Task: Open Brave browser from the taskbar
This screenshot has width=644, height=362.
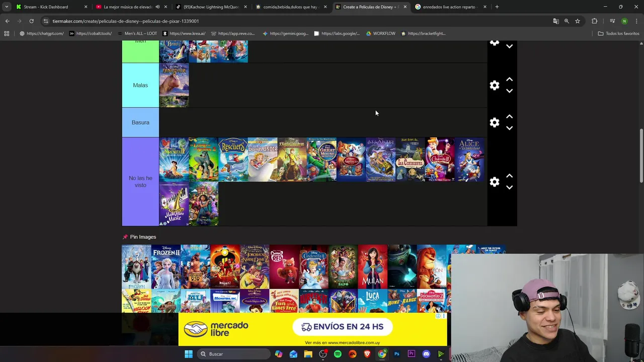Action: [367, 354]
